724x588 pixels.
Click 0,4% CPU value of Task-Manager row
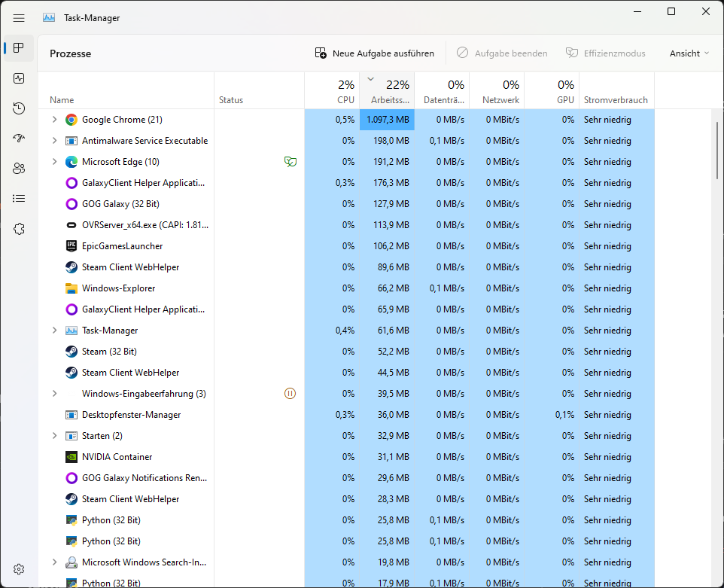(x=345, y=331)
